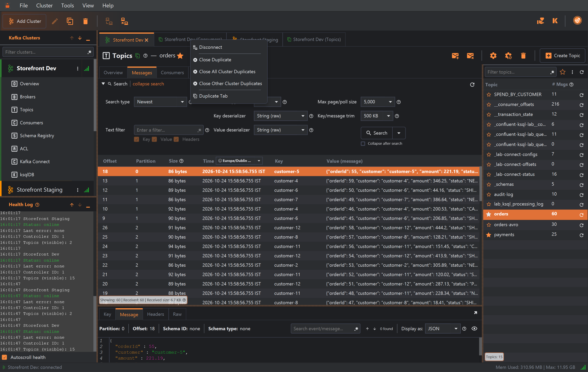Click the Create Topic button

(562, 56)
